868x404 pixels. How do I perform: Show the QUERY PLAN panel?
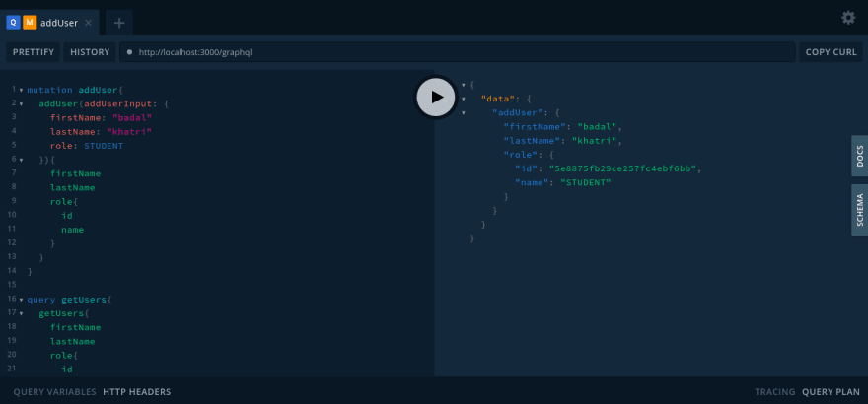pos(831,392)
